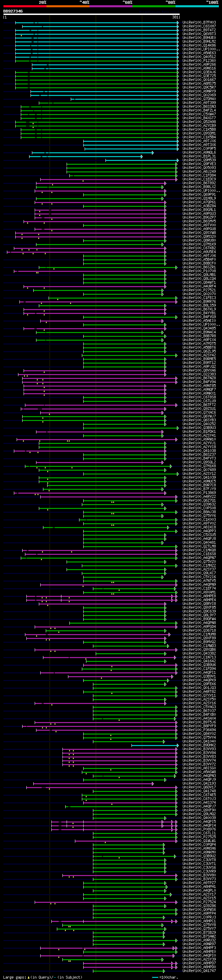Click label UniRef100_C6TKB2
Viewport: 222px width, 980px height.
click(199, 248)
